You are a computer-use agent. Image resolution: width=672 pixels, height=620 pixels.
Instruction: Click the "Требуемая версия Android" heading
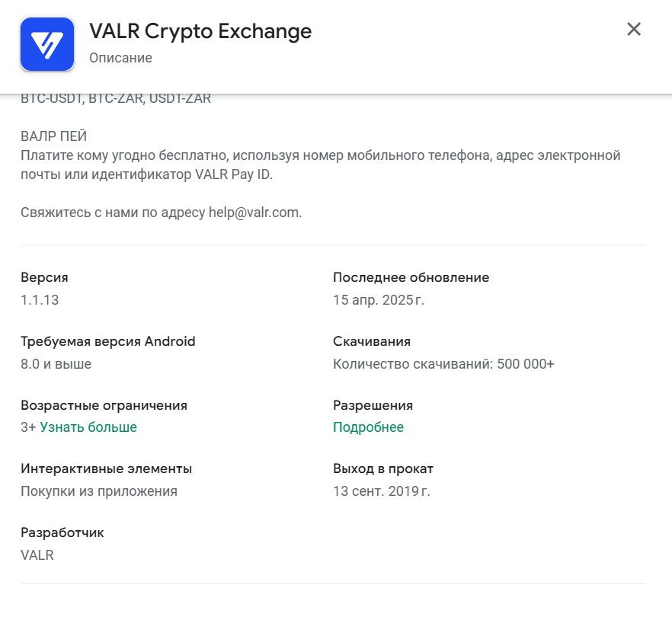click(108, 341)
